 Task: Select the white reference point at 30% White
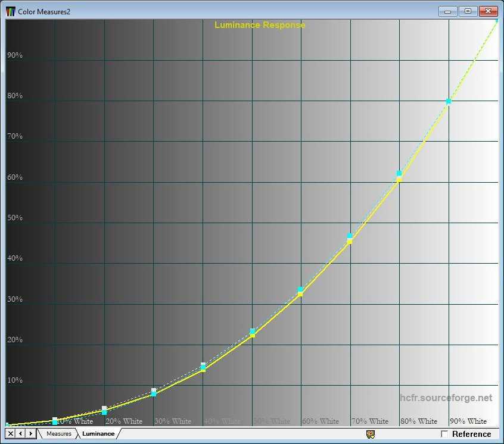(x=154, y=390)
